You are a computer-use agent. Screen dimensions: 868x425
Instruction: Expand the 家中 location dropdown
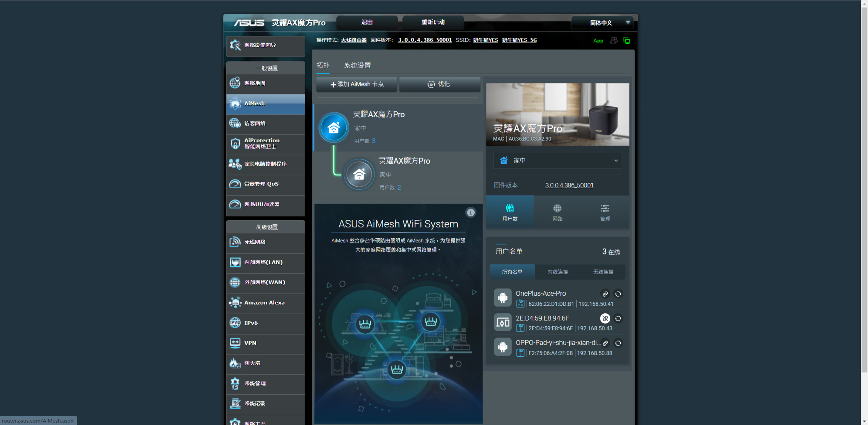tap(557, 161)
